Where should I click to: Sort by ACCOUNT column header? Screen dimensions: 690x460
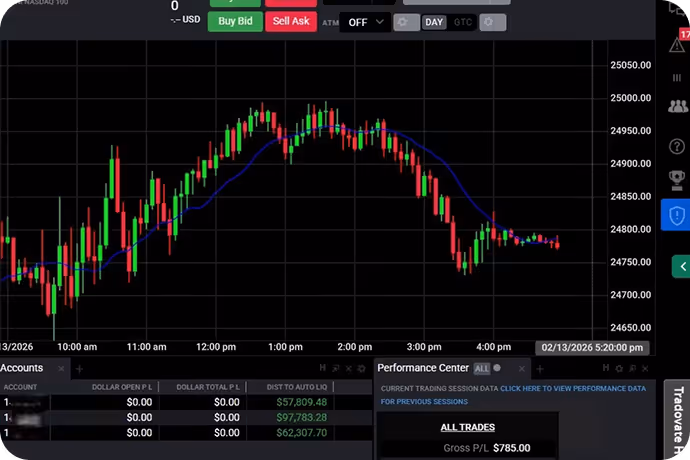click(x=20, y=387)
